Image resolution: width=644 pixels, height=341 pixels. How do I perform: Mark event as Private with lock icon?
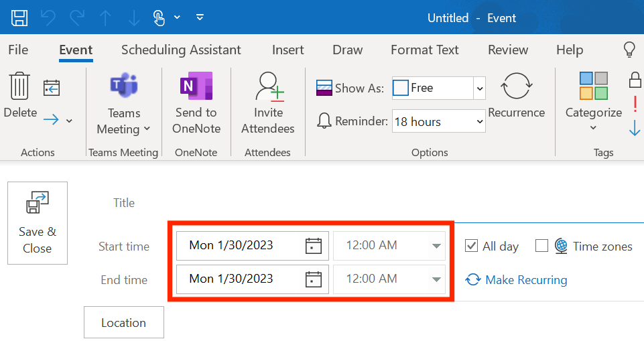(x=635, y=80)
